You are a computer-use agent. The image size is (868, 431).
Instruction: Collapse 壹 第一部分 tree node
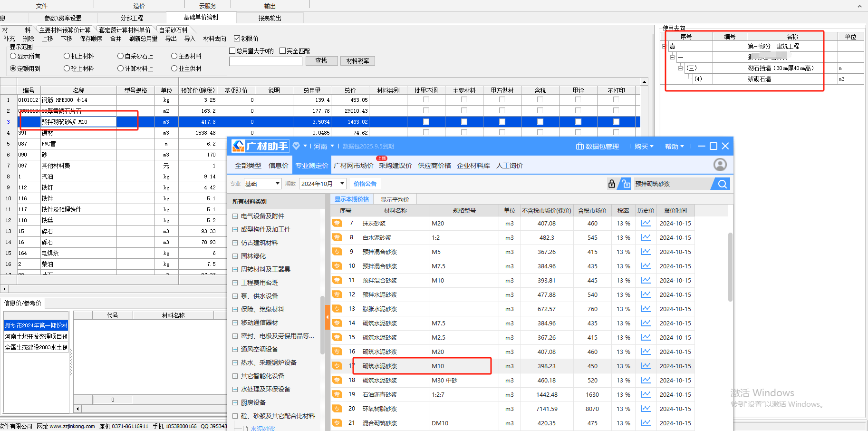(664, 47)
